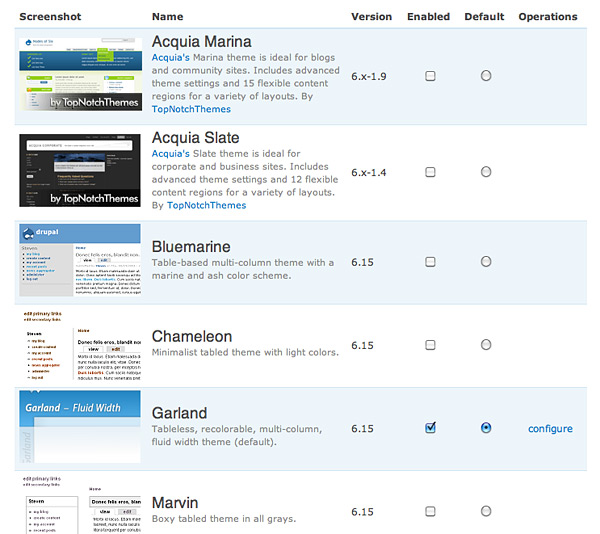Click the Garland theme title

[179, 413]
